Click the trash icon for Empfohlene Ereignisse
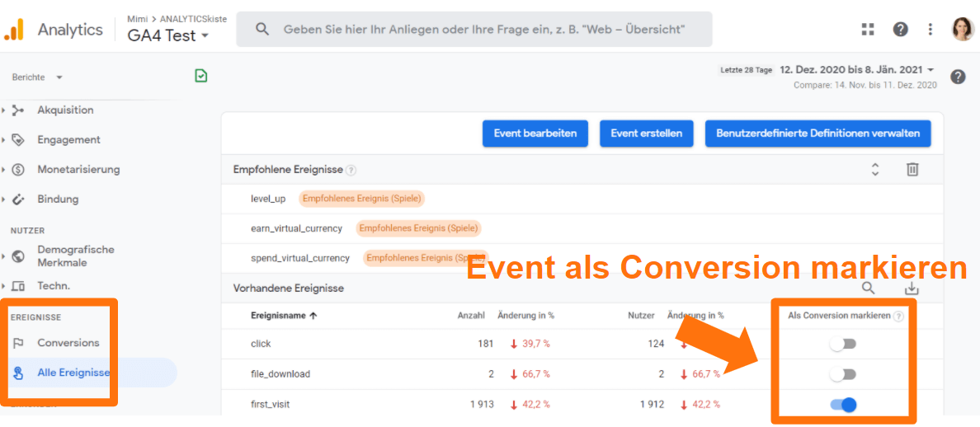Viewport: 980px width, 427px height. [912, 169]
